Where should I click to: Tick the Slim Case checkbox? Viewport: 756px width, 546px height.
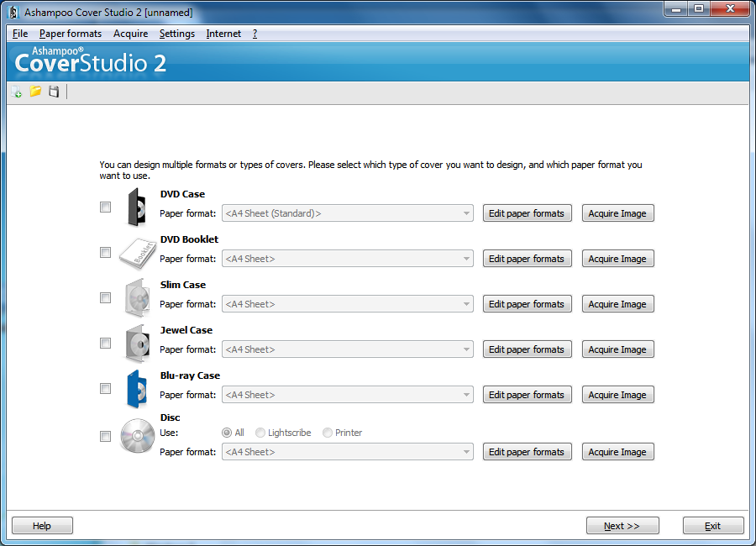tap(105, 297)
